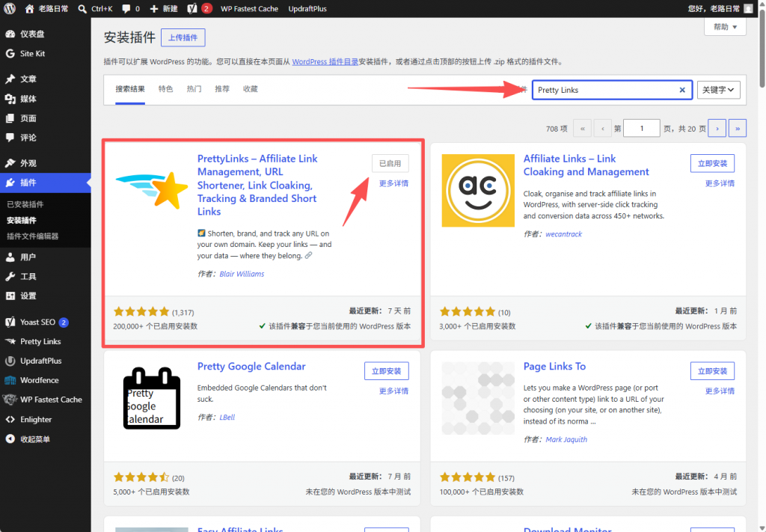Viewport: 766px width, 532px height.
Task: Install Page Links To plugin
Action: pyautogui.click(x=712, y=371)
